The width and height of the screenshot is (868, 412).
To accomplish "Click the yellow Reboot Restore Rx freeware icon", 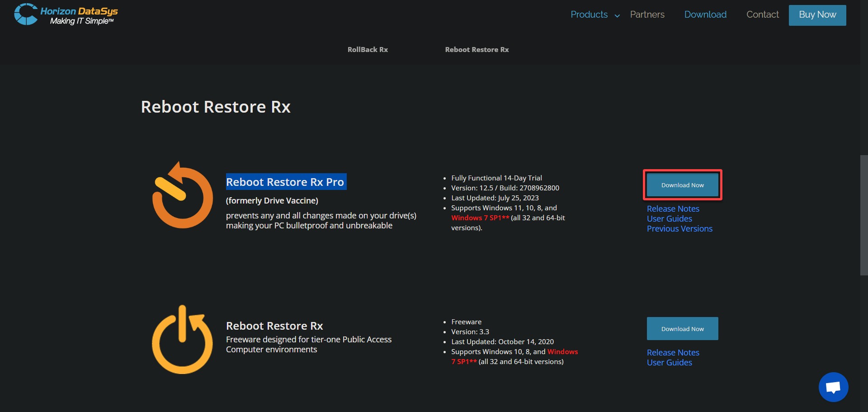I will tap(182, 340).
